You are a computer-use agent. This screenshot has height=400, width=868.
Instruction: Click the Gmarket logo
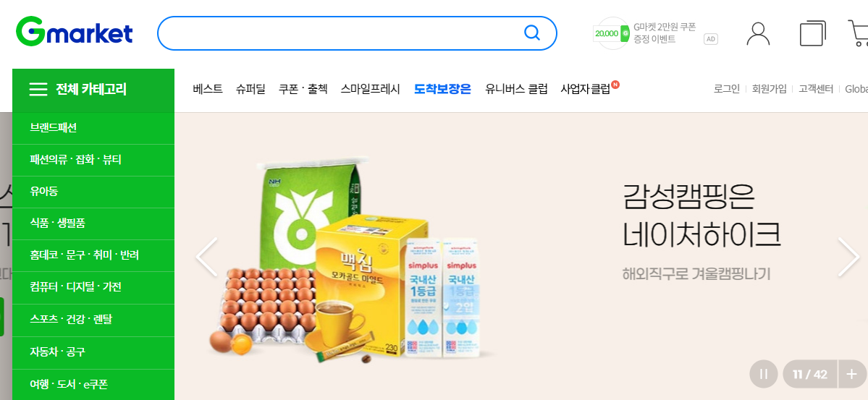coord(74,32)
